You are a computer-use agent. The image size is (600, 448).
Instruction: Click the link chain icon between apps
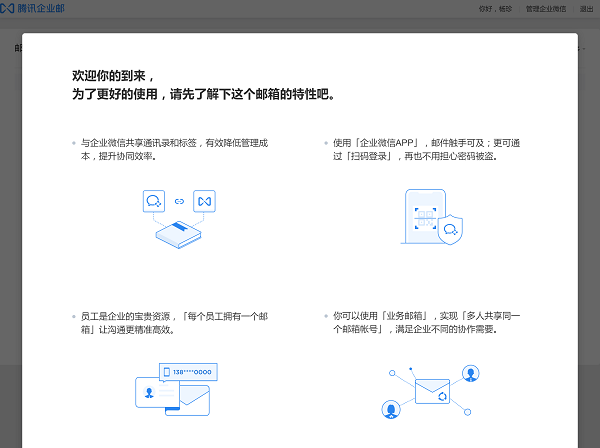(x=179, y=201)
